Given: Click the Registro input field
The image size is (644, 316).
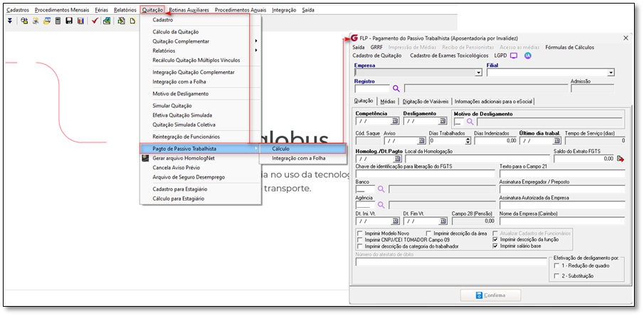Looking at the screenshot, I should [372, 88].
